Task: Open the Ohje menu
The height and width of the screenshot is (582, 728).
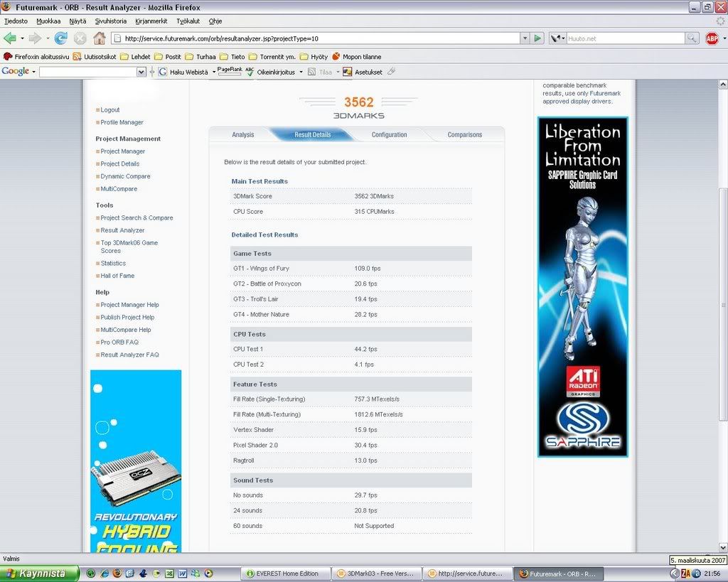Action: coord(215,21)
